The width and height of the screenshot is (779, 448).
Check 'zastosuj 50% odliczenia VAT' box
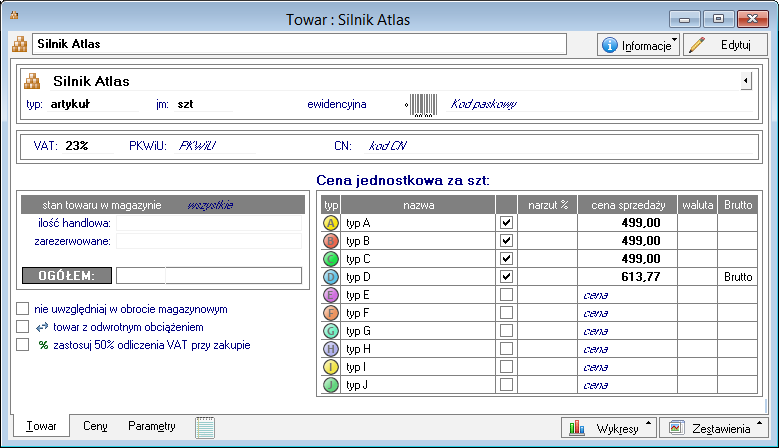[22, 344]
